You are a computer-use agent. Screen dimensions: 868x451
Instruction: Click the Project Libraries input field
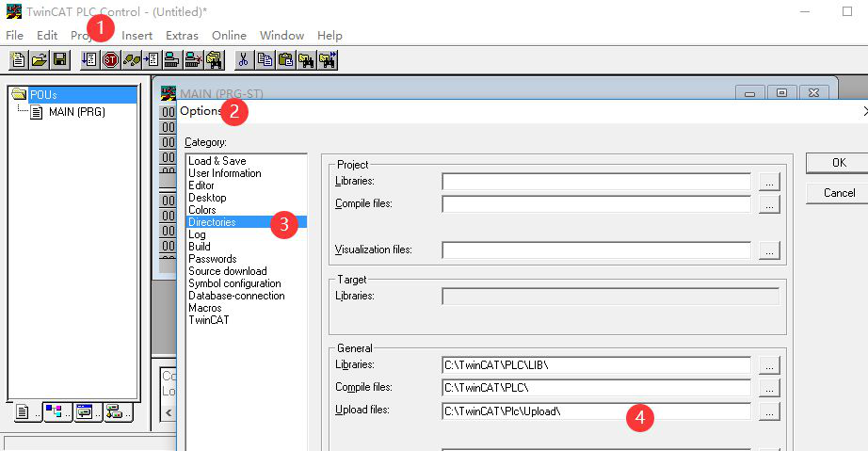(x=596, y=182)
